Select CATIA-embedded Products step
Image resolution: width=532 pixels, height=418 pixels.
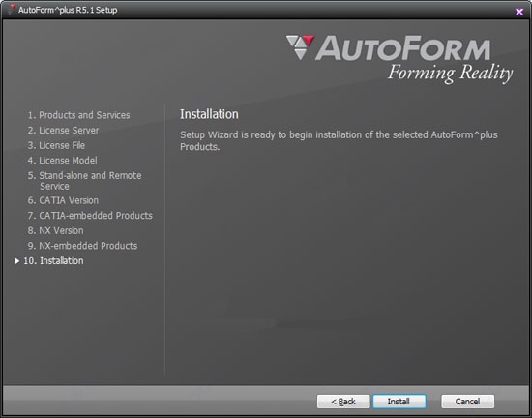coord(90,216)
